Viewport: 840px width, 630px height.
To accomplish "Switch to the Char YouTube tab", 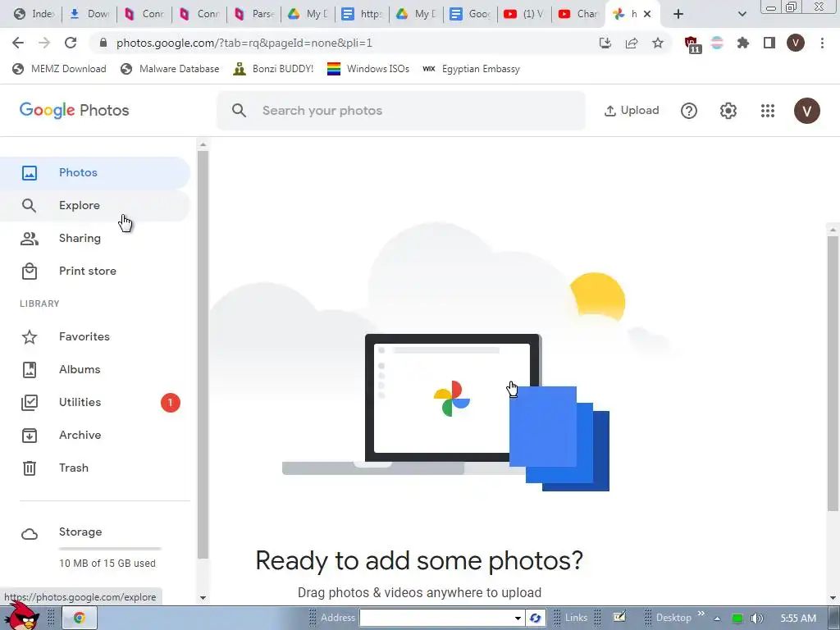I will click(x=578, y=14).
